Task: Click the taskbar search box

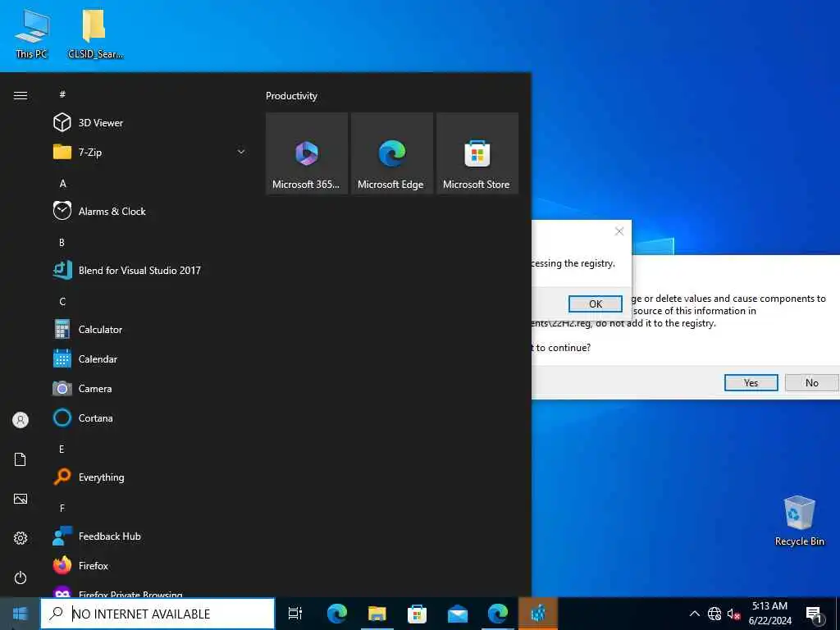Action: (157, 614)
